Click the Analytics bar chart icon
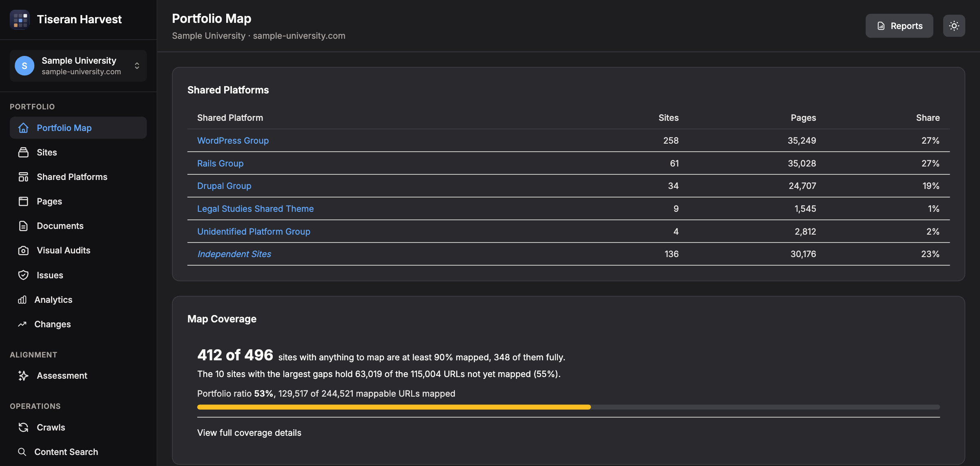This screenshot has height=466, width=980. pyautogui.click(x=22, y=300)
